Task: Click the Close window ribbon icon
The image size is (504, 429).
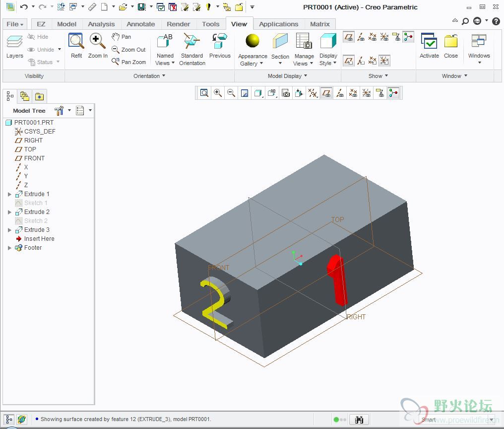Action: tap(450, 41)
